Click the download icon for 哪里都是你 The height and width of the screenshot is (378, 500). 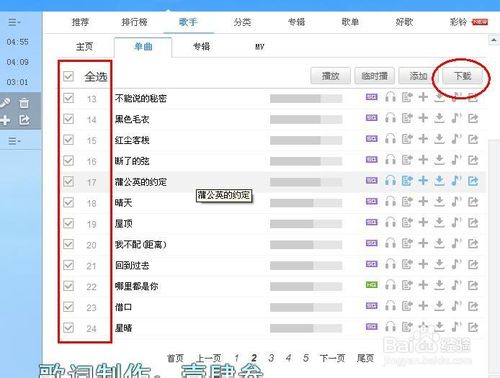pos(439,285)
